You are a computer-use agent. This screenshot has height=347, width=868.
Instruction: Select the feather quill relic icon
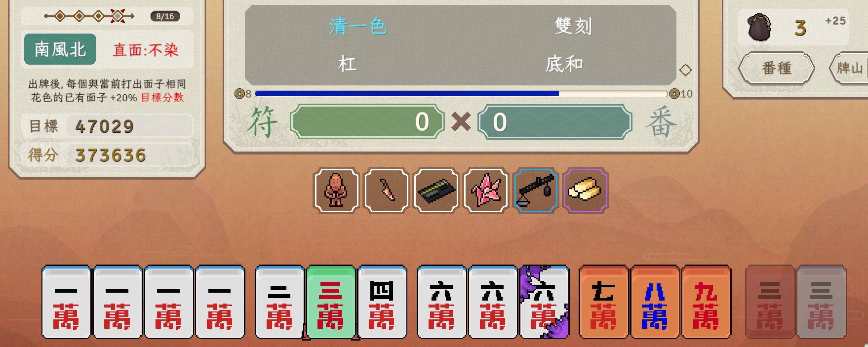tap(387, 191)
